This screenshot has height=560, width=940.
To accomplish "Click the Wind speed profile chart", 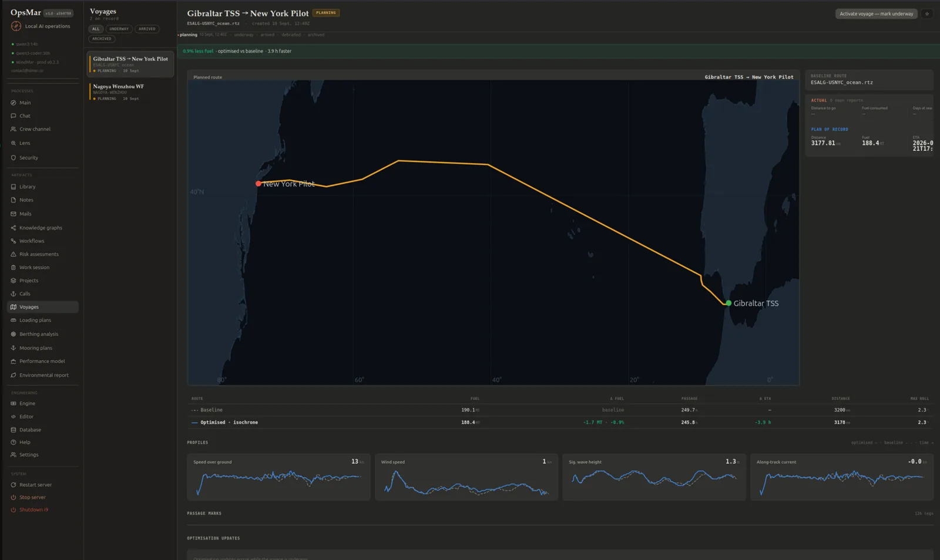I will click(x=466, y=477).
